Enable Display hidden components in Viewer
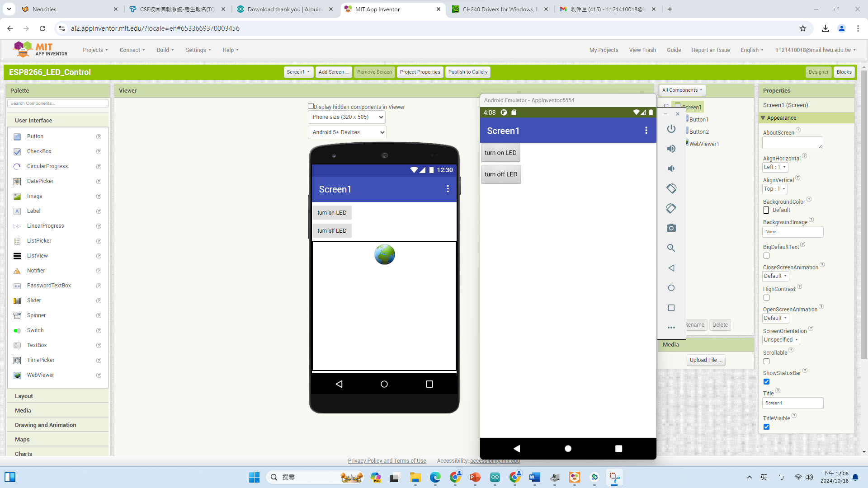Viewport: 868px width, 488px height. [311, 106]
